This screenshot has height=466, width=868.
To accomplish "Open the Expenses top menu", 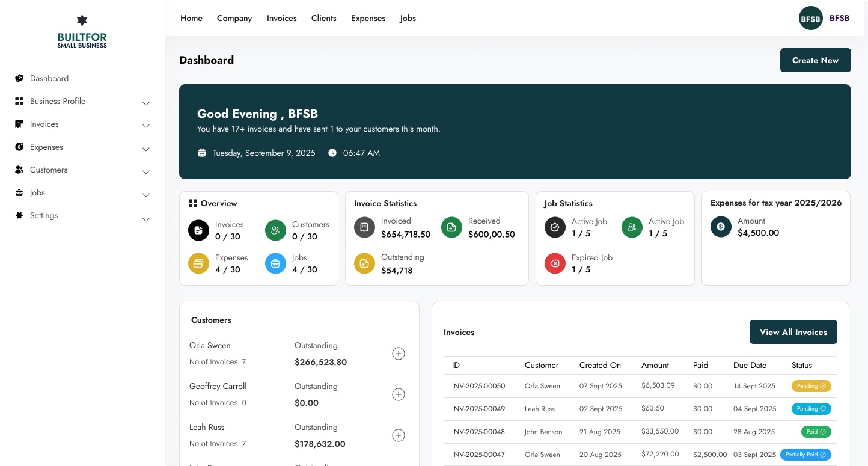I will coord(368,18).
